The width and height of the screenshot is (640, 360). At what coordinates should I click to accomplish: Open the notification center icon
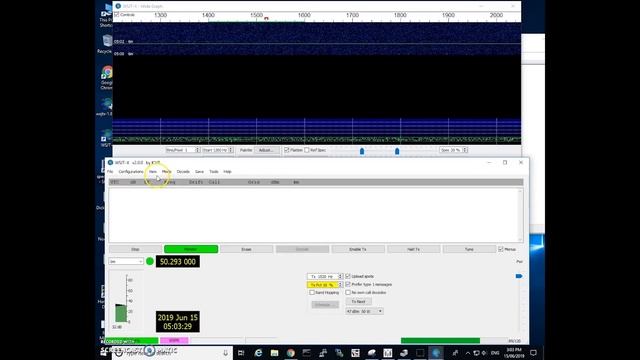(533, 353)
